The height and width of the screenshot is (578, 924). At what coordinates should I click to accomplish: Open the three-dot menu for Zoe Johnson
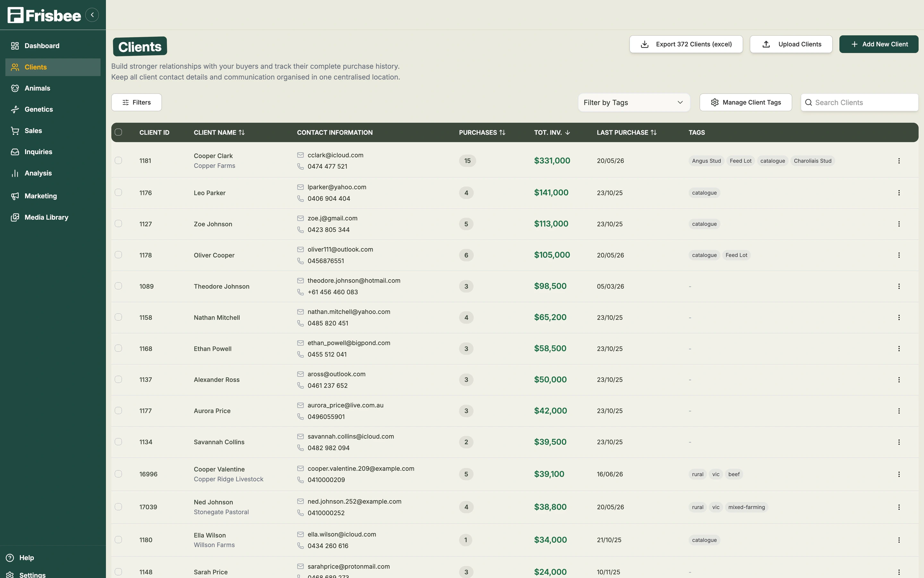point(899,224)
